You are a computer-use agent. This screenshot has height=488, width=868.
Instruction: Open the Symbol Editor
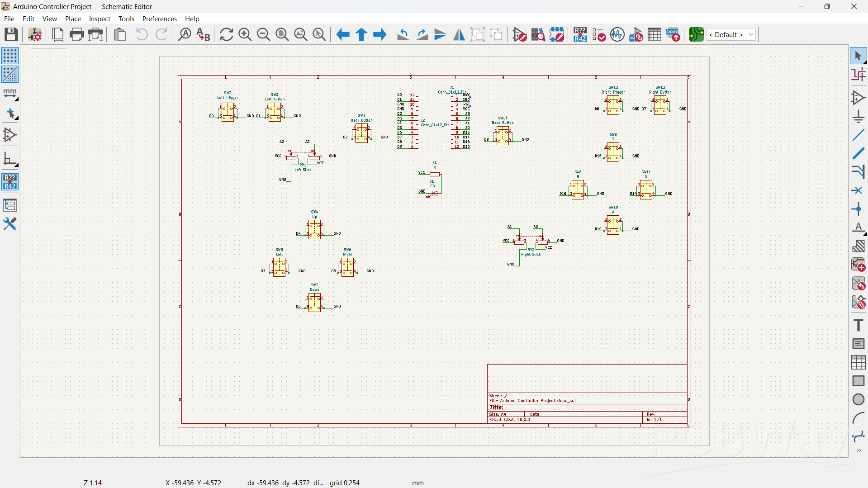coord(519,34)
